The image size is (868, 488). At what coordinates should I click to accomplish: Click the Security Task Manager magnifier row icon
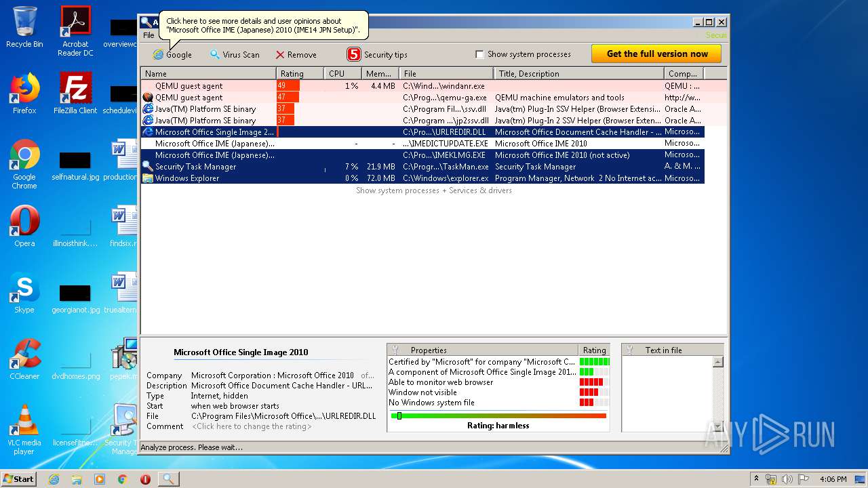pyautogui.click(x=148, y=167)
